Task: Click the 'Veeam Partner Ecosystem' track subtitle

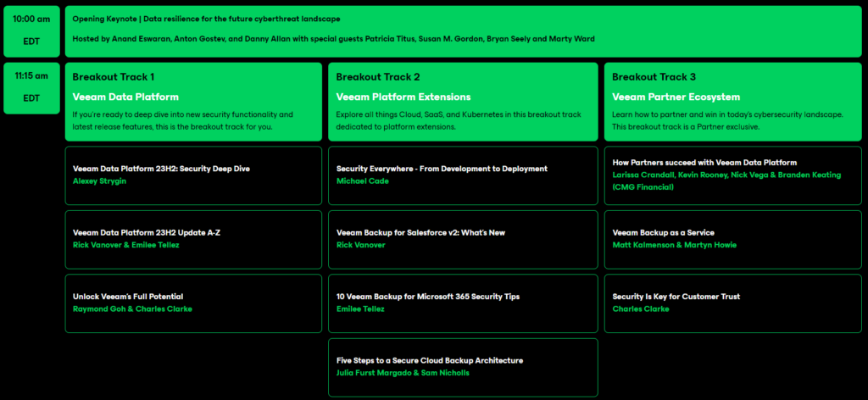Action: tap(676, 97)
